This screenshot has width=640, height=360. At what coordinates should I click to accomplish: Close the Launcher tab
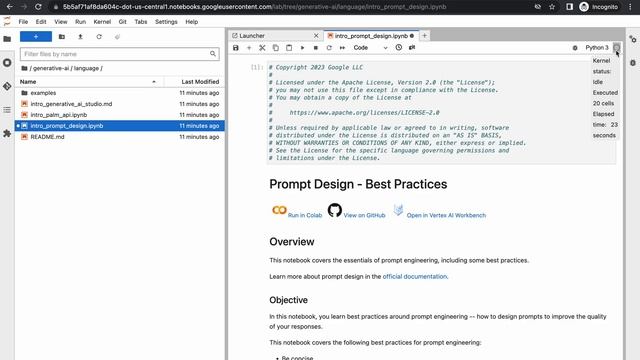(316, 36)
